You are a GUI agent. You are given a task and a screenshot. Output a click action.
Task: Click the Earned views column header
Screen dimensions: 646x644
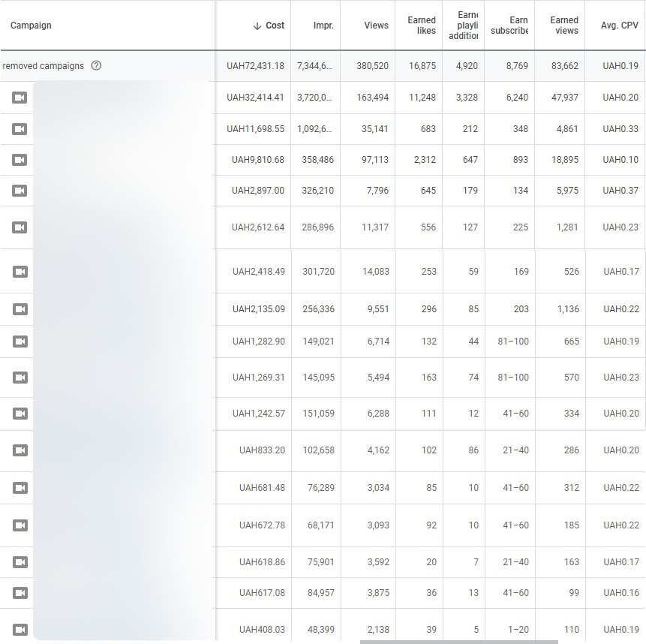[564, 26]
